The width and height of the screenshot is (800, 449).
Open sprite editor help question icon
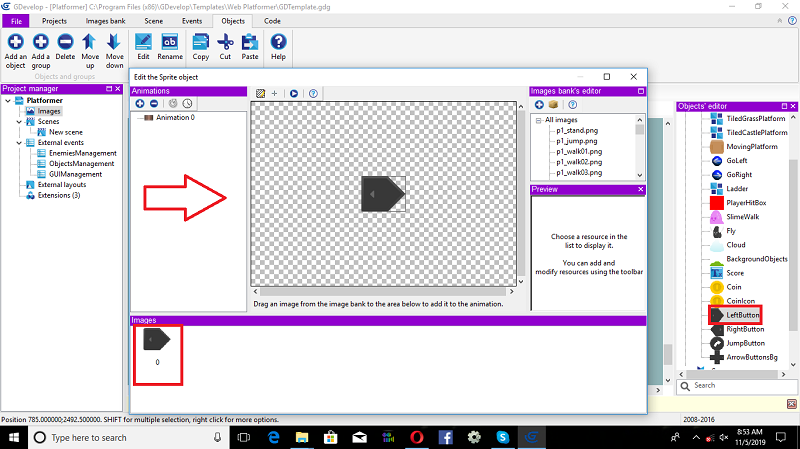click(313, 93)
